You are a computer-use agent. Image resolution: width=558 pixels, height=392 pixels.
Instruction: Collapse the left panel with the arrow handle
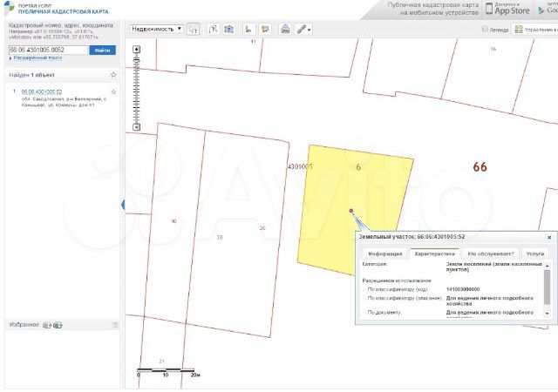click(123, 204)
